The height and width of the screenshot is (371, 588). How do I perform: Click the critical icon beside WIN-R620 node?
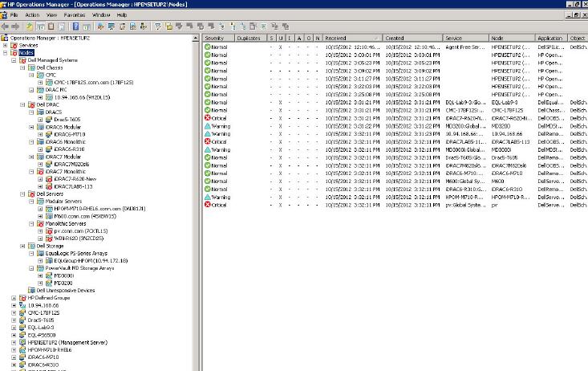[49, 238]
